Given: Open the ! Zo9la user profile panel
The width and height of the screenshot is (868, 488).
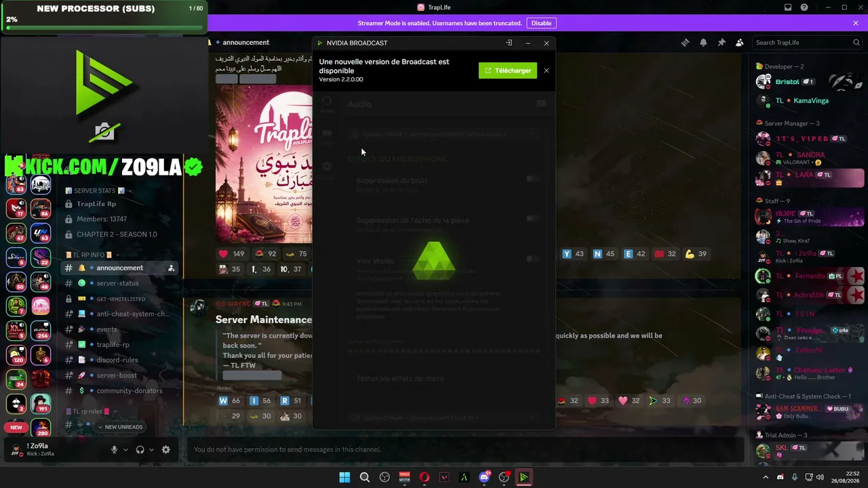Looking at the screenshot, I should tap(39, 449).
